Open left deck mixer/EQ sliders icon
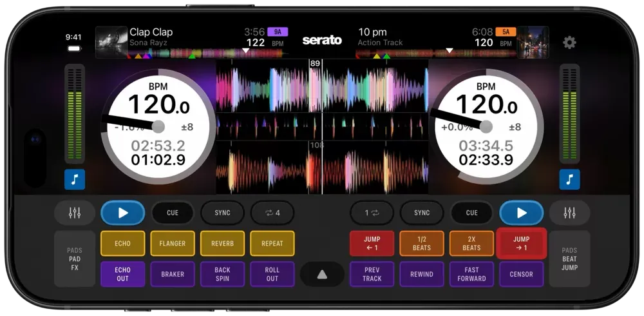The width and height of the screenshot is (644, 316). point(75,213)
